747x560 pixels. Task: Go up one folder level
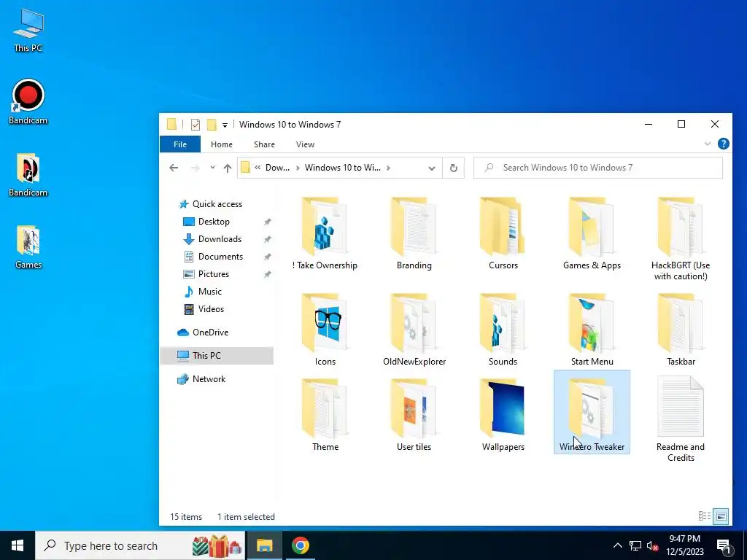click(228, 168)
